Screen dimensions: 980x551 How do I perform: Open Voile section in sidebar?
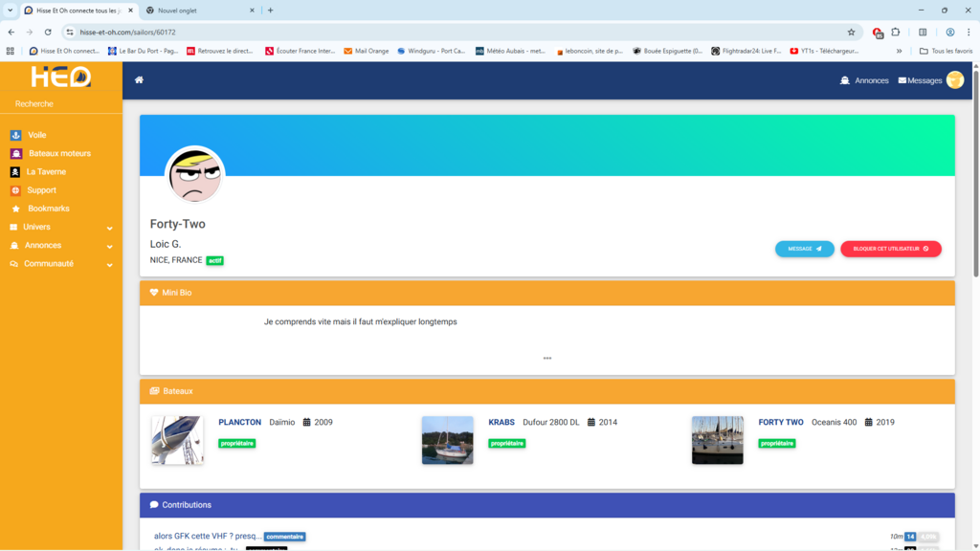tap(36, 135)
